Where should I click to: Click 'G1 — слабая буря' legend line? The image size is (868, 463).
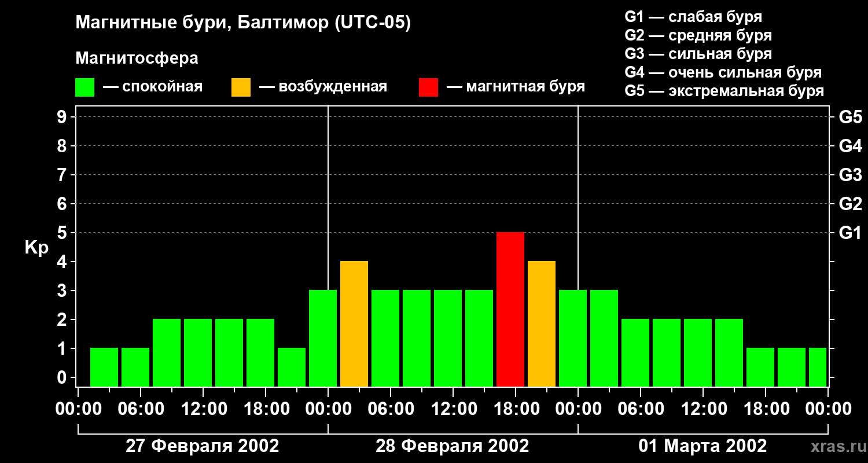[x=693, y=17]
